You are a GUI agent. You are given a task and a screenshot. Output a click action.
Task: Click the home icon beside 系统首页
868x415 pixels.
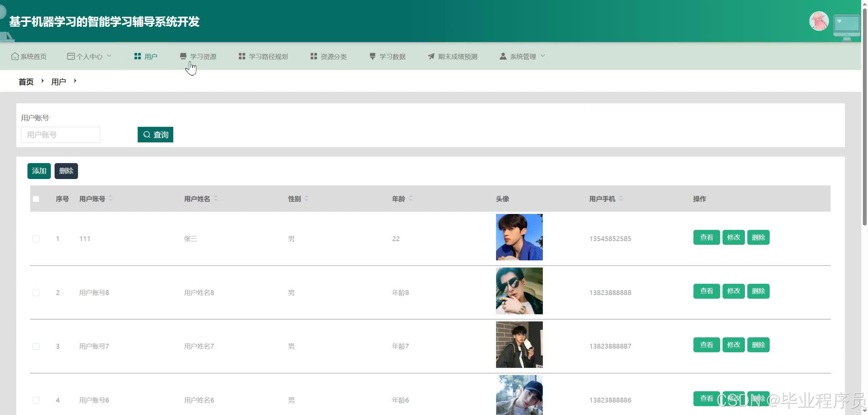[x=15, y=56]
